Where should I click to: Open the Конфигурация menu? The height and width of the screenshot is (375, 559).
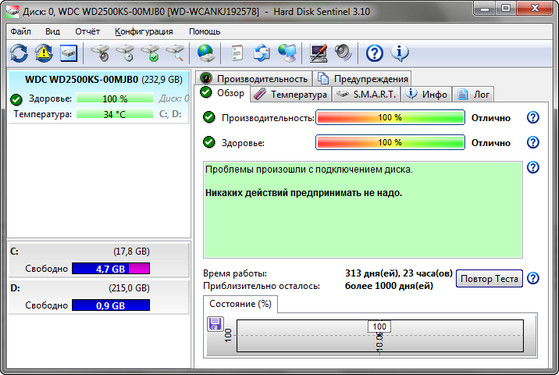point(144,31)
